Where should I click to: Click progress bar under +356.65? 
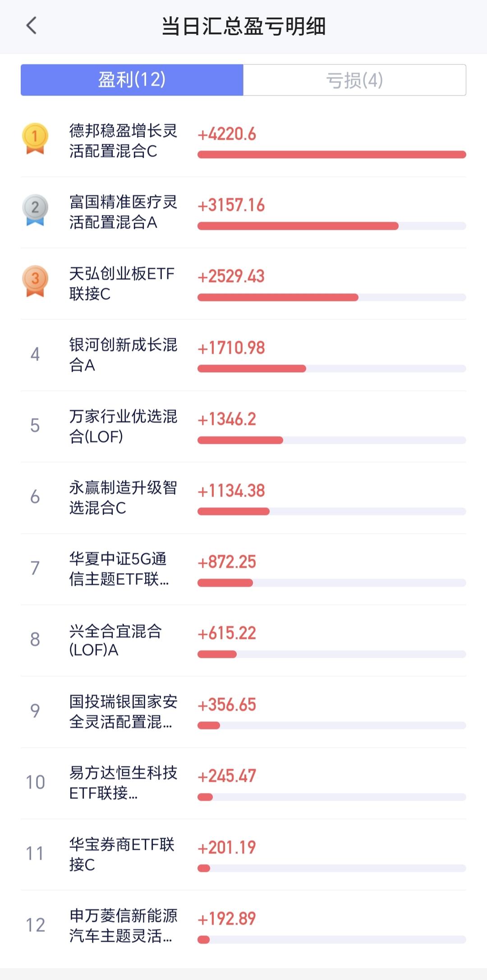332,725
